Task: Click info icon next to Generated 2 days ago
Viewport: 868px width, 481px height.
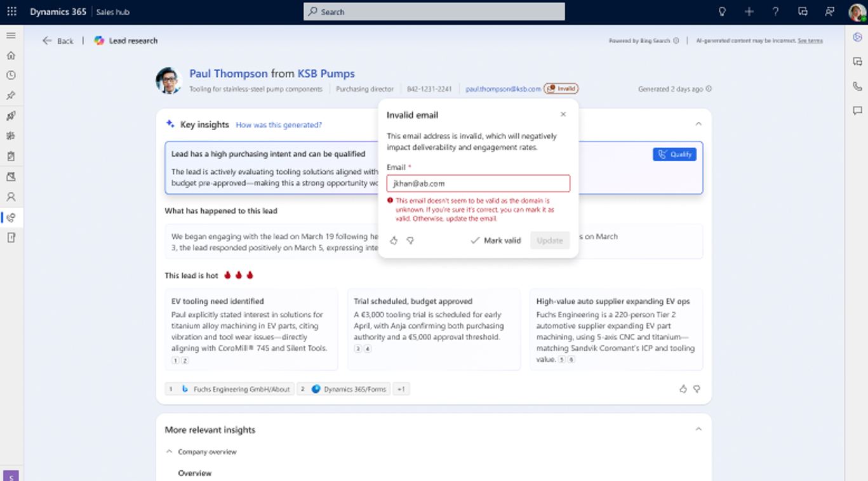Action: tap(709, 89)
